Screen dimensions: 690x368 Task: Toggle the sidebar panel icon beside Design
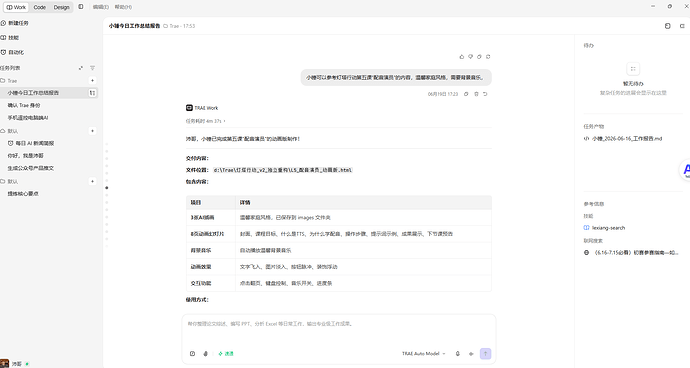click(81, 7)
